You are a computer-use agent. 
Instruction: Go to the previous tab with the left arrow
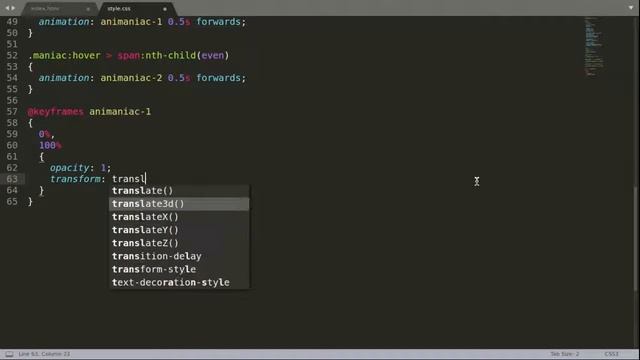(7, 8)
